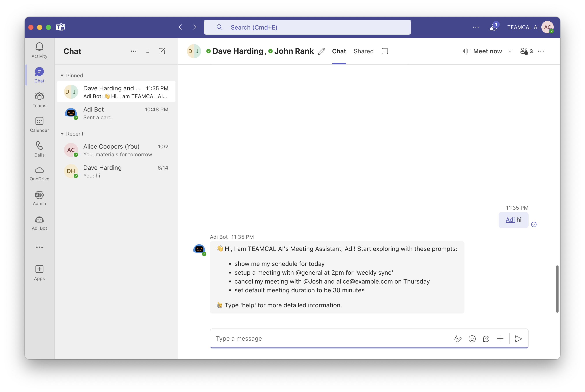The width and height of the screenshot is (585, 392).
Task: Toggle the Chat tab in conversation
Action: pos(339,51)
